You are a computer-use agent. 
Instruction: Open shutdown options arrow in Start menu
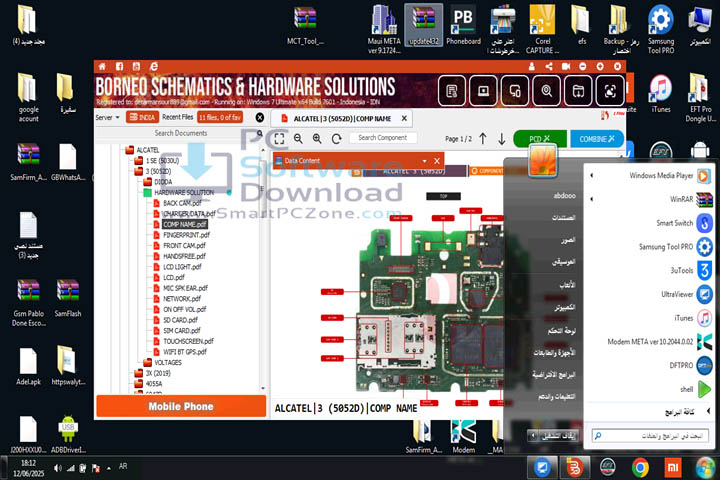point(533,435)
